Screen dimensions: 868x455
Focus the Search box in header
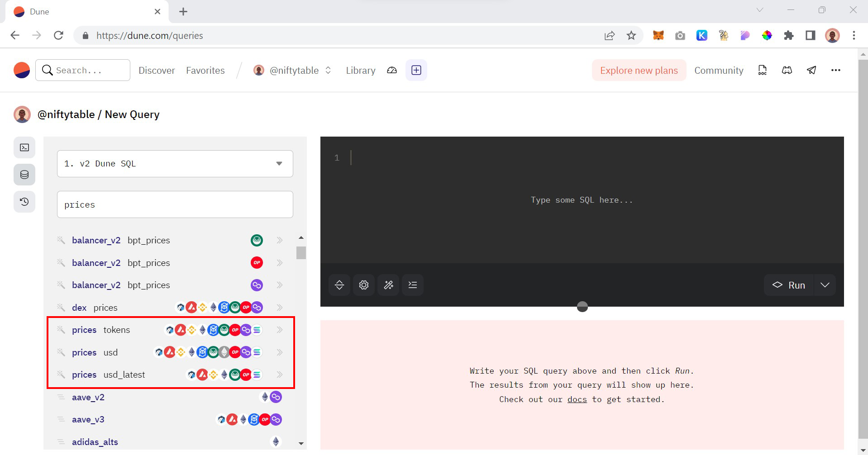83,70
